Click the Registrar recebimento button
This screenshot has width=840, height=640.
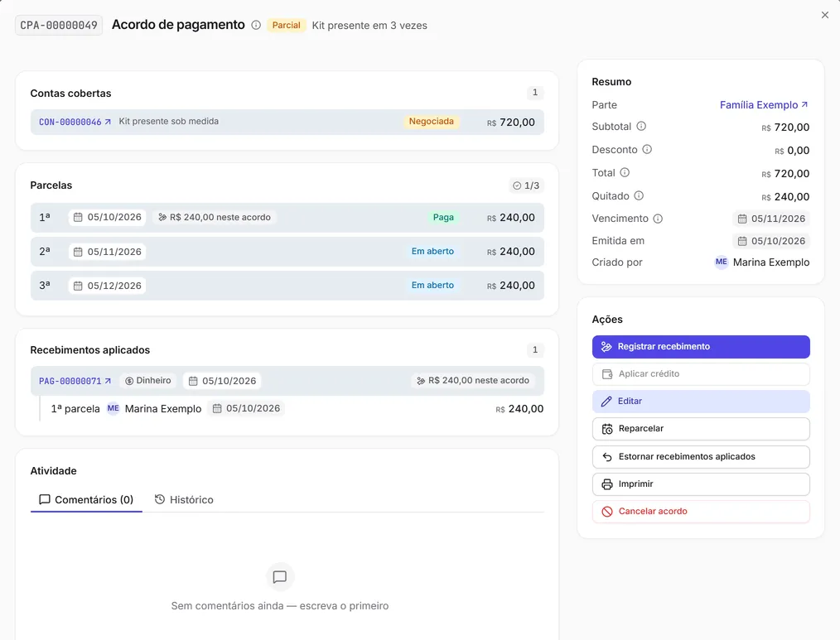pos(701,347)
